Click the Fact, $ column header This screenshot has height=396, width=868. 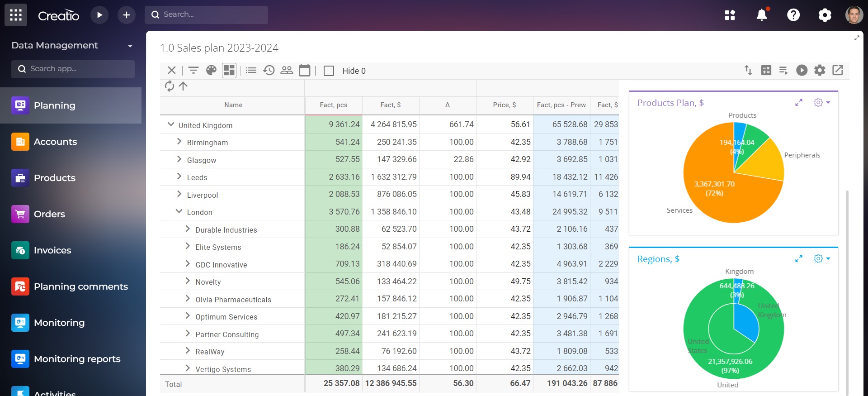390,105
